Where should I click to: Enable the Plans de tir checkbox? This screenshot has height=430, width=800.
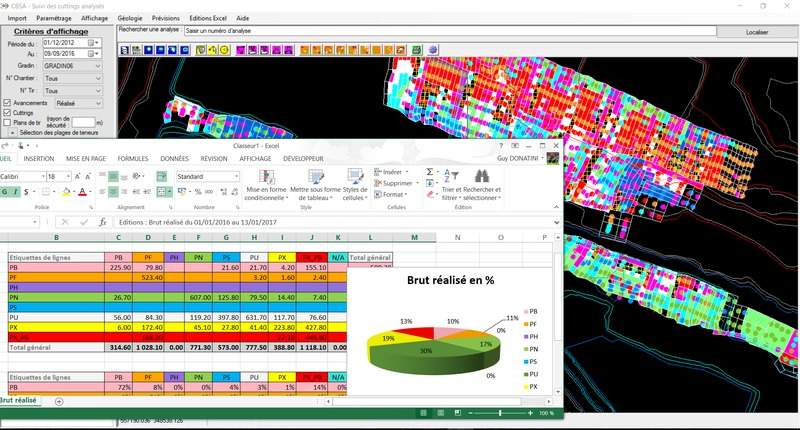[7, 122]
